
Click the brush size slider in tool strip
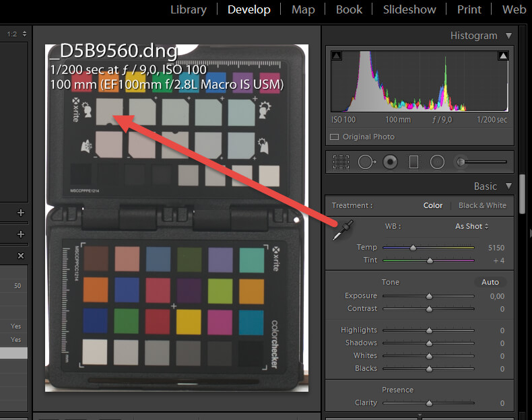(481, 162)
